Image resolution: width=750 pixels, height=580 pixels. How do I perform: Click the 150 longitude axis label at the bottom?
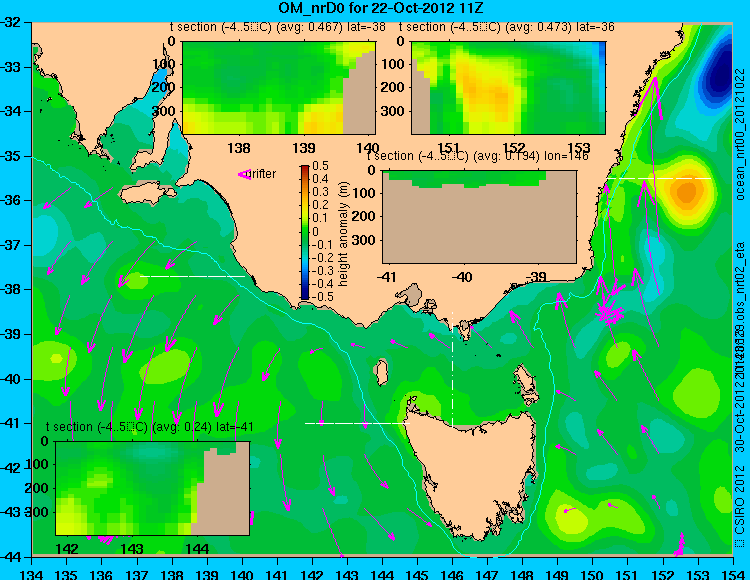pos(592,574)
